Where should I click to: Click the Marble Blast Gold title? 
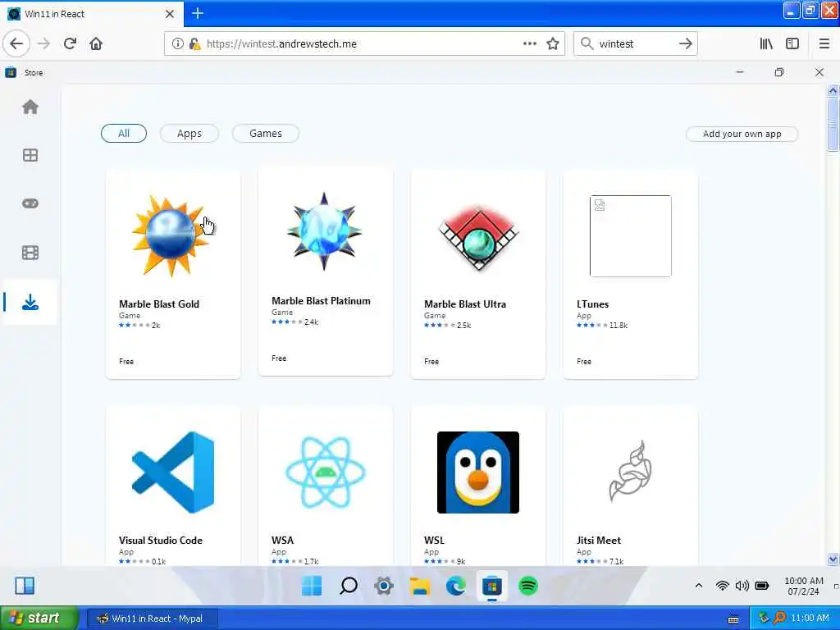tap(159, 304)
